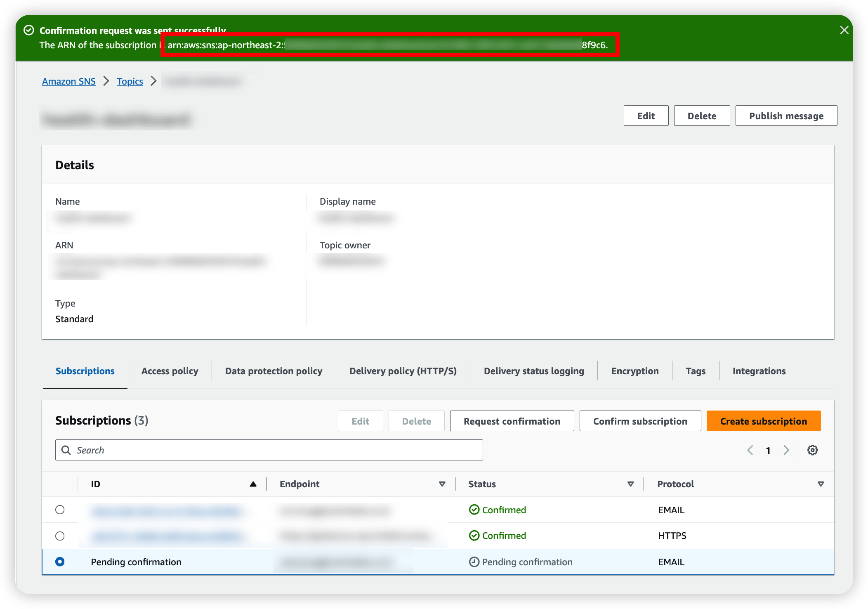Image resolution: width=868 pixels, height=609 pixels.
Task: Open Status column sort dropdown arrow
Action: point(630,484)
